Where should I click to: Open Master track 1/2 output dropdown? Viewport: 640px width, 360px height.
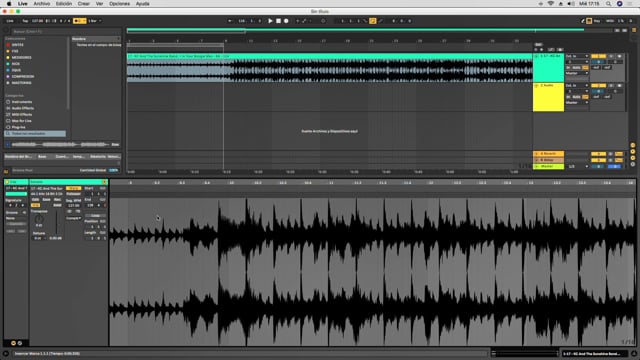578,167
